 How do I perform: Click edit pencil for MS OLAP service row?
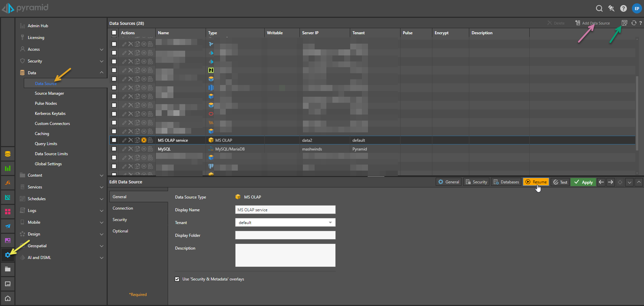pyautogui.click(x=124, y=140)
